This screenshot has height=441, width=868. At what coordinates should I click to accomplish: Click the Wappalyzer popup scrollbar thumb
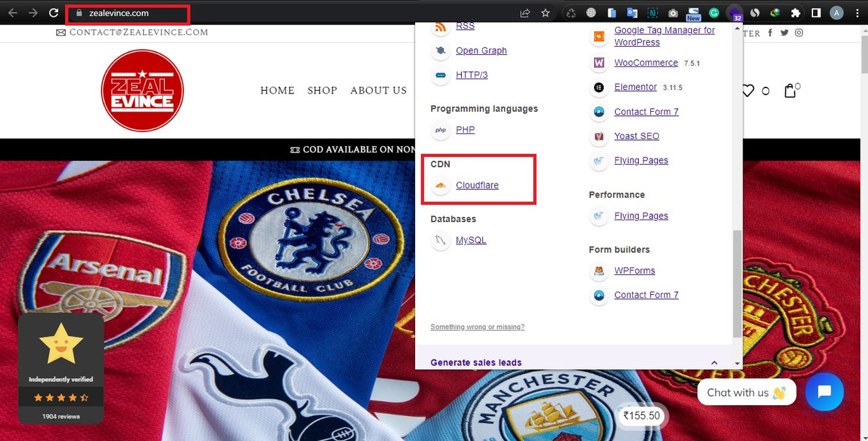point(738,284)
